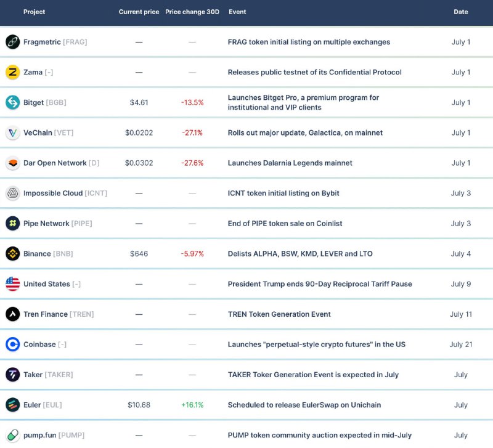This screenshot has height=448, width=493.
Task: Open the pump.fun [PUMP] project name
Action: [x=54, y=435]
